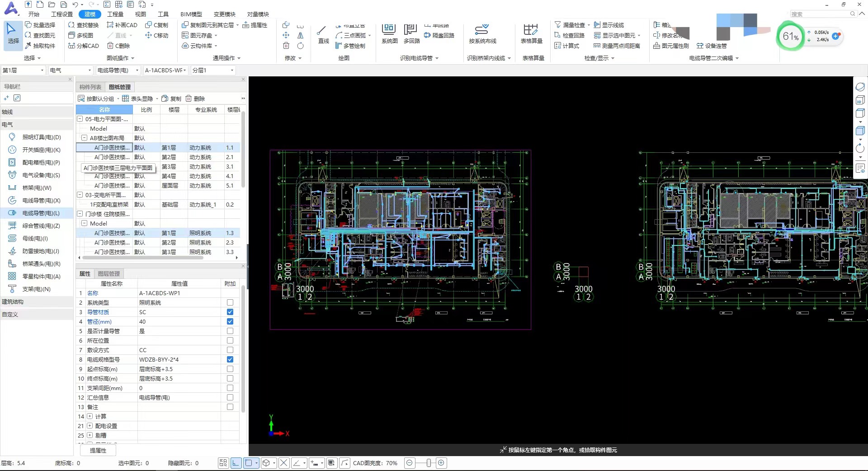Select the 直线 drawing tool
The image size is (868, 471).
pos(323,32)
